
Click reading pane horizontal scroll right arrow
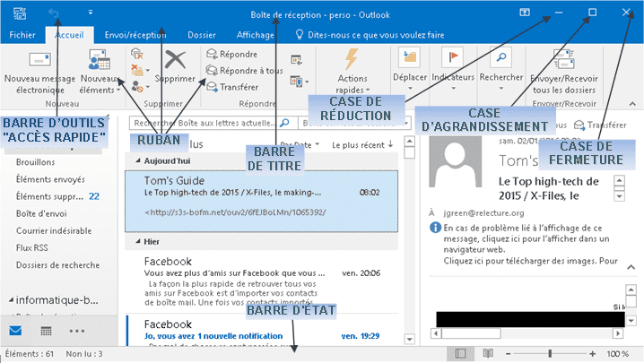click(618, 333)
